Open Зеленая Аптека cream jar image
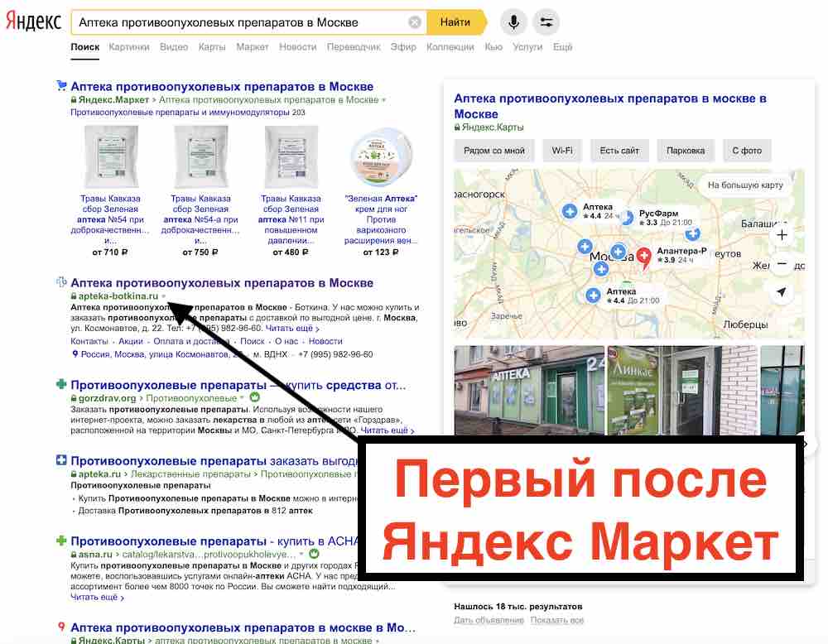The image size is (828, 644). tap(381, 157)
